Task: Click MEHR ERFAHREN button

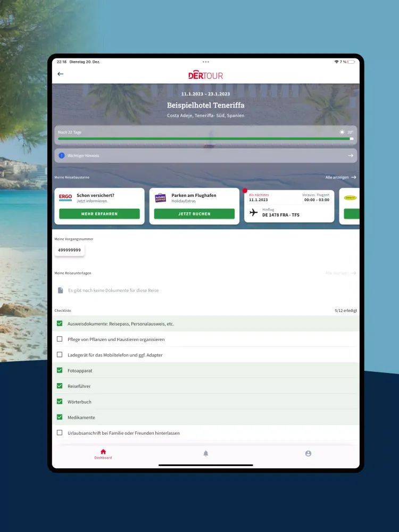Action: click(x=99, y=214)
